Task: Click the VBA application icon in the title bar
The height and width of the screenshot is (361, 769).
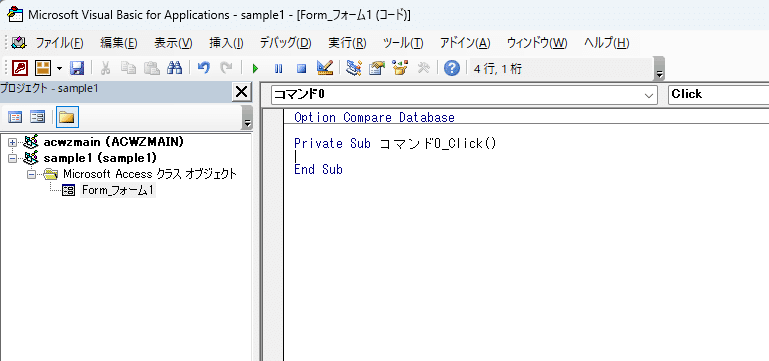Action: 15,14
